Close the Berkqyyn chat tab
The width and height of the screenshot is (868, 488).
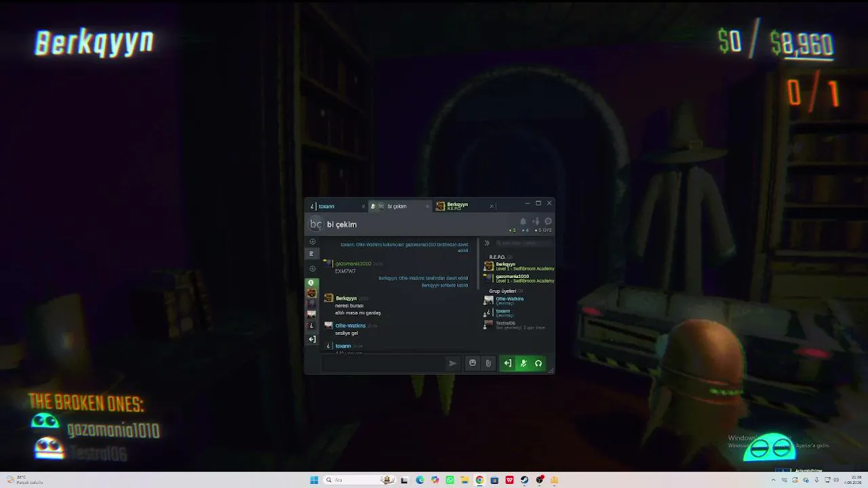pos(492,207)
